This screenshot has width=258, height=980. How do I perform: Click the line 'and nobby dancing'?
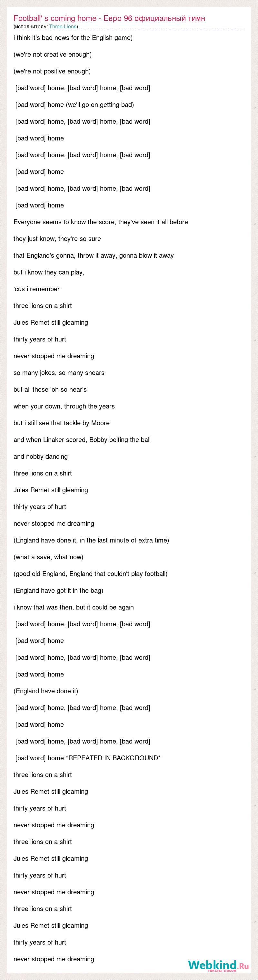pos(41,456)
